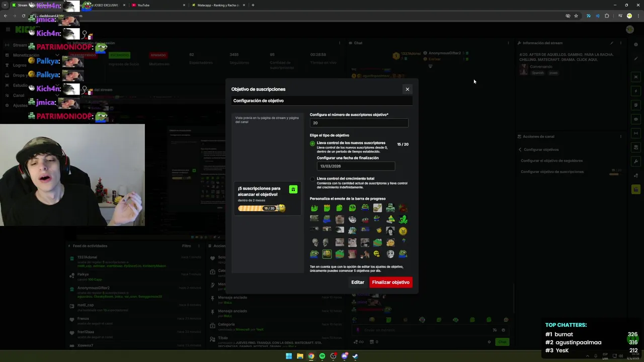Click the taskbar clock

coord(632,356)
